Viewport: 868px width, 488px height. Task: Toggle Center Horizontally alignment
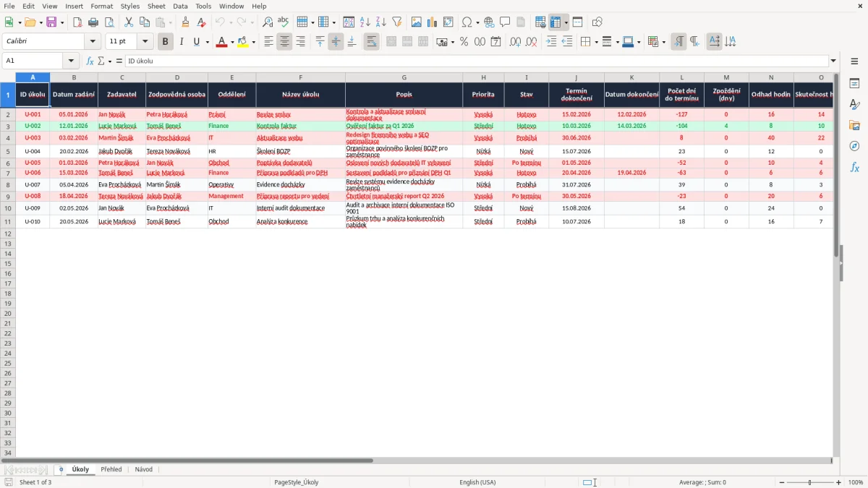[x=284, y=42]
